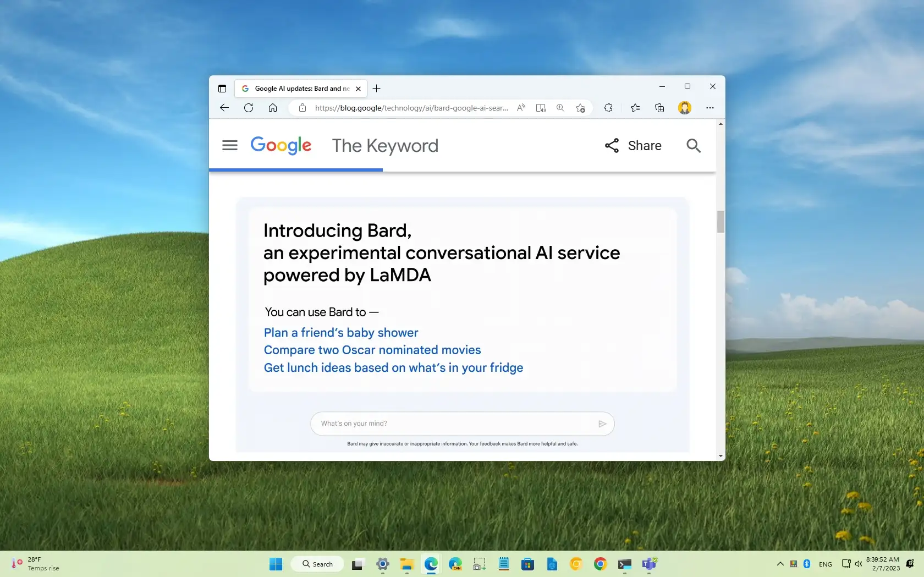Open File Explorer from taskbar
The height and width of the screenshot is (577, 924).
click(x=407, y=564)
